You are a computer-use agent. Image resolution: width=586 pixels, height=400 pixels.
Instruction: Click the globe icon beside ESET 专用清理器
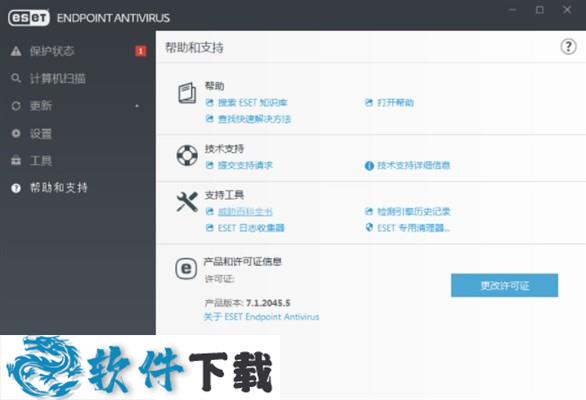coord(369,227)
